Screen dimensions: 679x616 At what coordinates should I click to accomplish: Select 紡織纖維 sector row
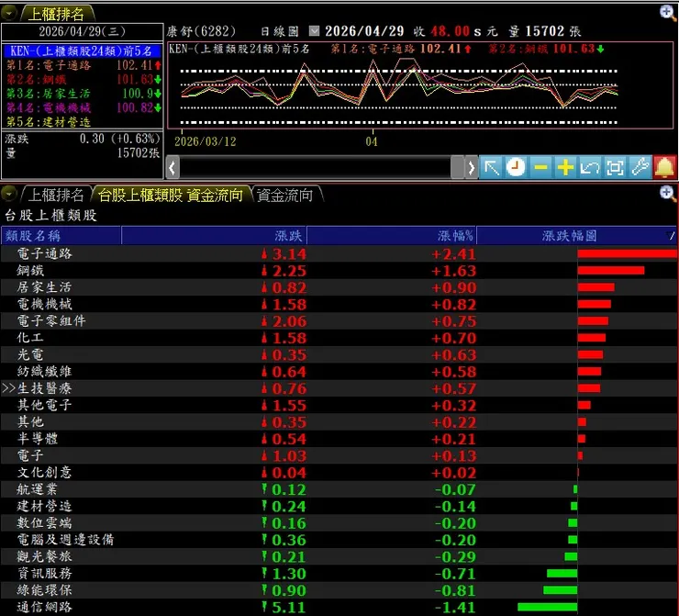click(339, 371)
